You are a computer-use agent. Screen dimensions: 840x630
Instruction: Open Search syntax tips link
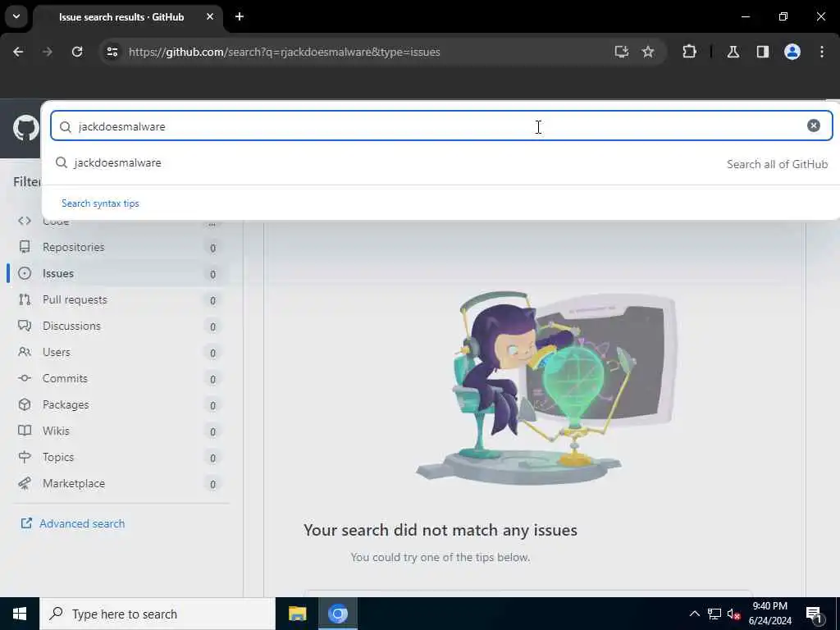tap(100, 203)
